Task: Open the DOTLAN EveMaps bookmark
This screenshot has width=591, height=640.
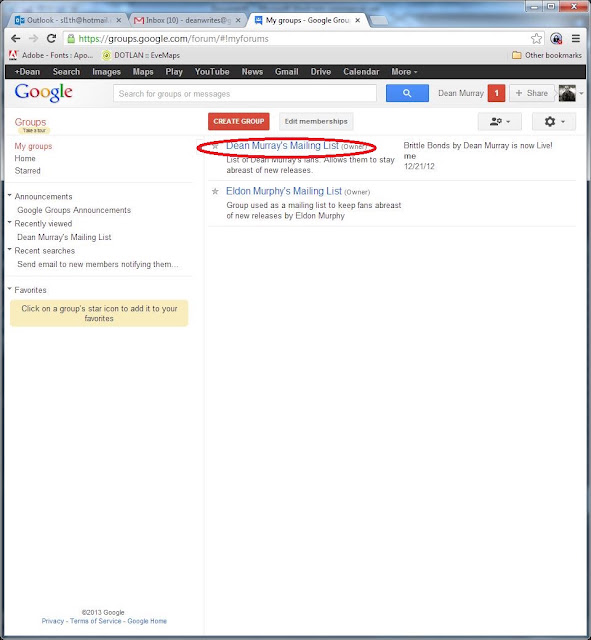Action: 141,55
